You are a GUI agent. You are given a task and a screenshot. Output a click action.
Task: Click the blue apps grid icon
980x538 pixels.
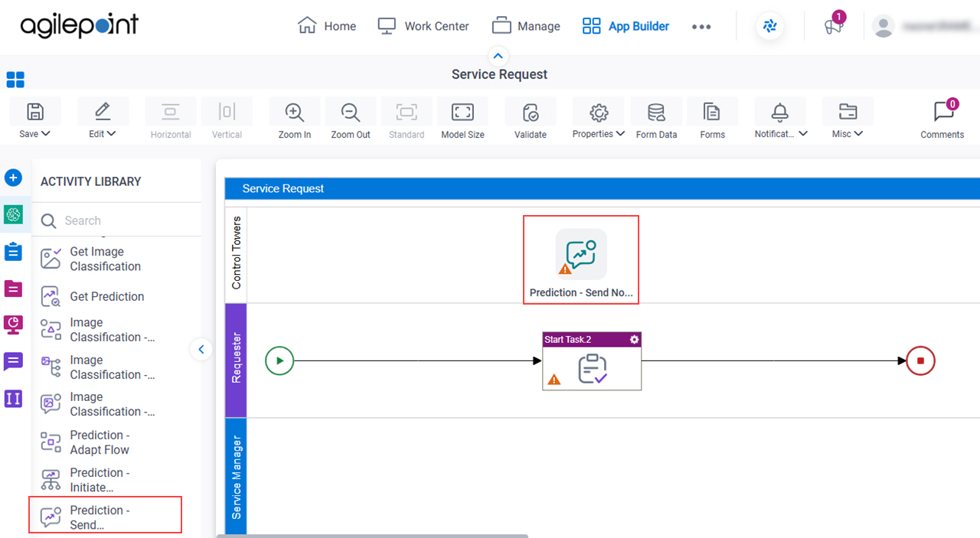15,80
